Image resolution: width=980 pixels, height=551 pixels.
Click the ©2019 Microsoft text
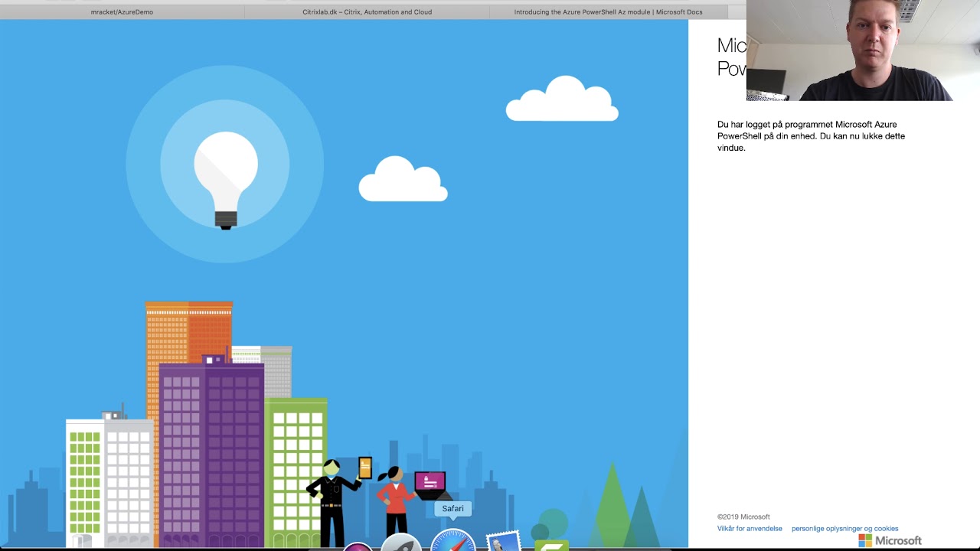tap(743, 517)
